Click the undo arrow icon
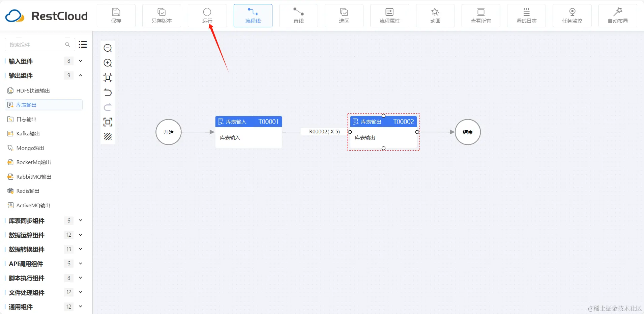This screenshot has height=314, width=644. [x=108, y=93]
